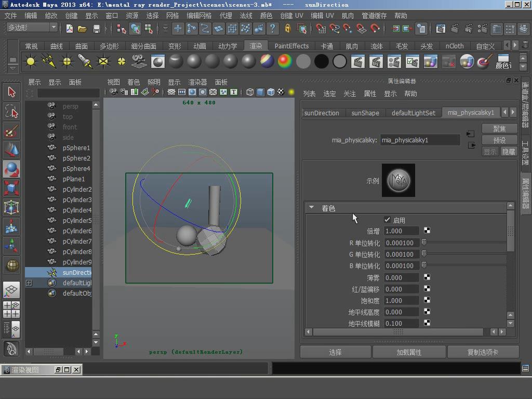Click the 示例 material preview swatch
Screen dimensions: 532x399
tap(398, 180)
